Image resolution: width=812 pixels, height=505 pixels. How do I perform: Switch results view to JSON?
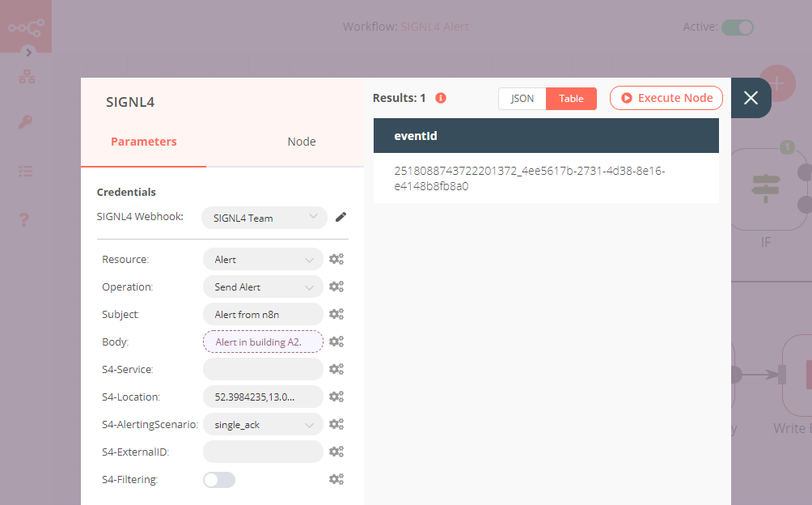point(522,99)
